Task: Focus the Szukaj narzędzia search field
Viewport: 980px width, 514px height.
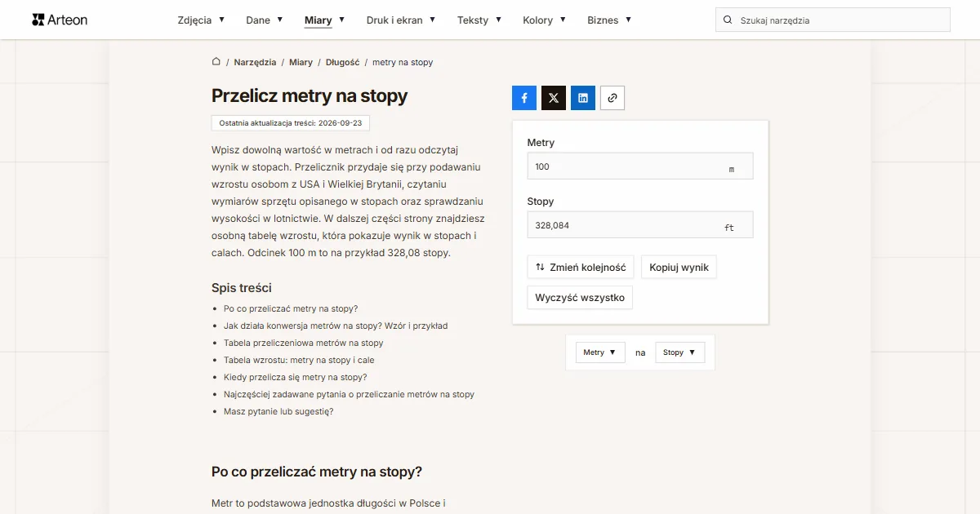Action: point(833,20)
